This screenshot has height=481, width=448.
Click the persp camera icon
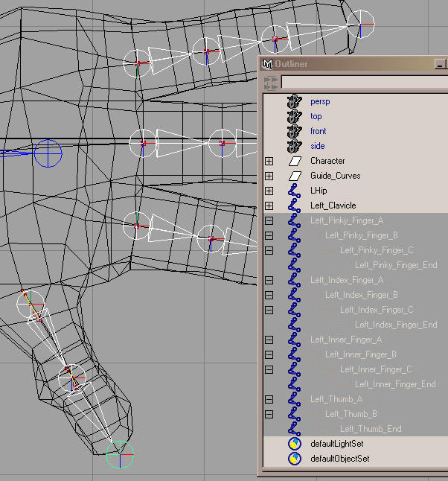[295, 101]
